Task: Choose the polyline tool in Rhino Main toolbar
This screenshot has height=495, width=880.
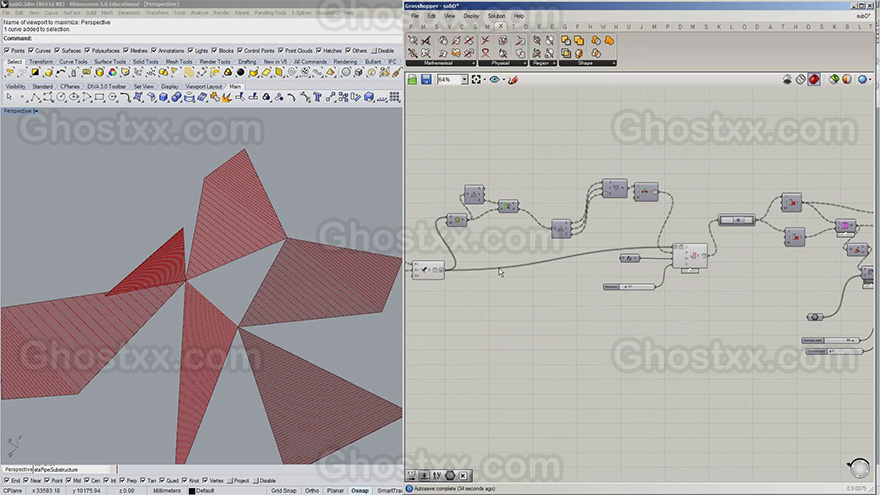Action: [x=35, y=98]
